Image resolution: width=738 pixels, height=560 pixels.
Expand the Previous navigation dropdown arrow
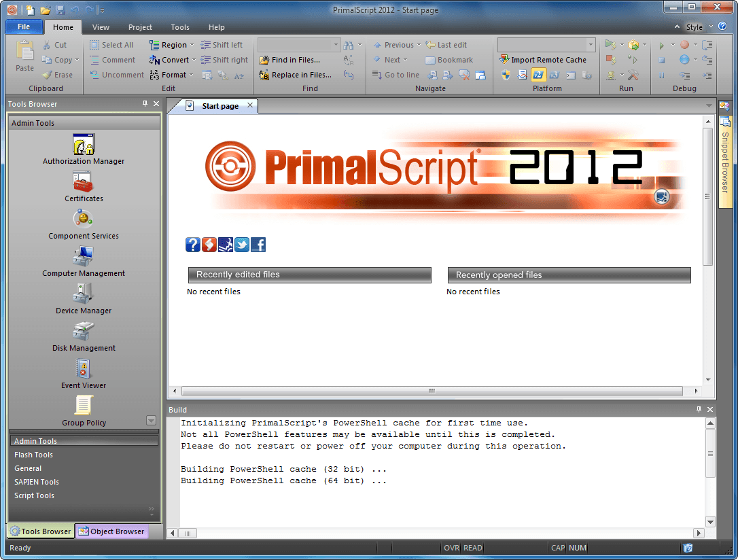tap(419, 45)
